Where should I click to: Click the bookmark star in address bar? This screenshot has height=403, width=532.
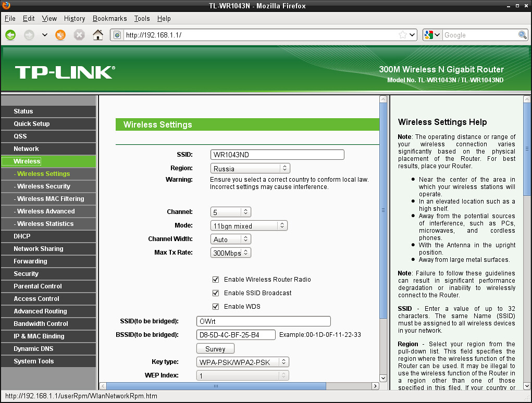402,35
